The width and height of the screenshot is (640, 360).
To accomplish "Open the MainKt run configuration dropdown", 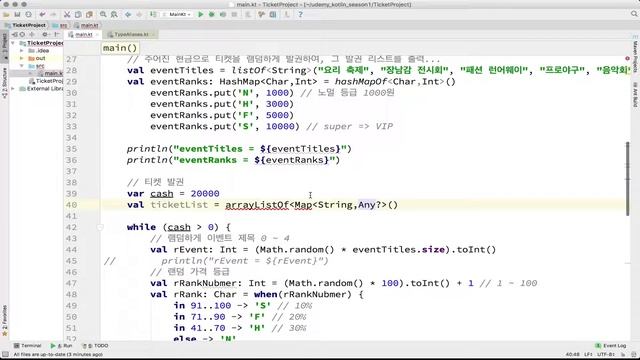I will [178, 14].
